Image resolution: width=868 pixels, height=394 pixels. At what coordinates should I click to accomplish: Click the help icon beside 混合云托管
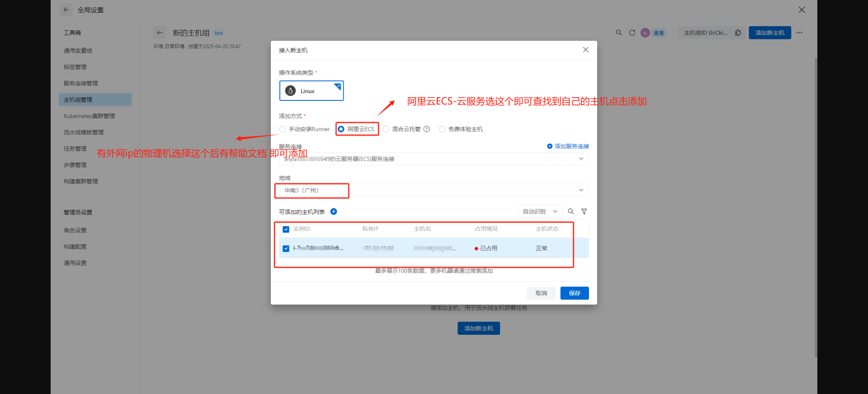coord(426,129)
